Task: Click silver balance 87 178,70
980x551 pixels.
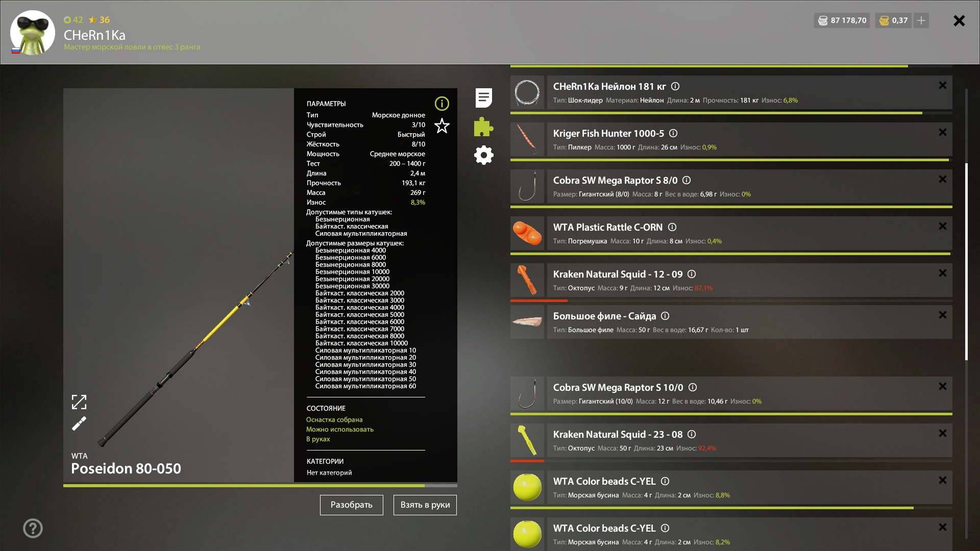Action: tap(842, 20)
